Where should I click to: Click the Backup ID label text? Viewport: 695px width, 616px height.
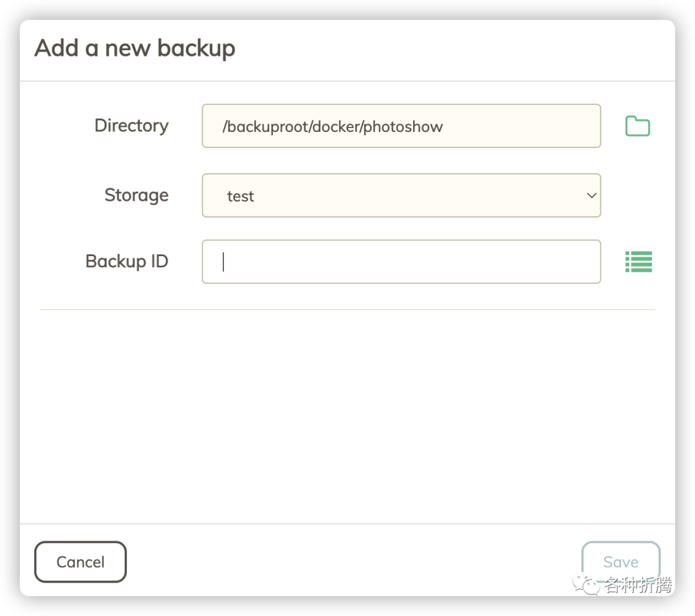pyautogui.click(x=127, y=261)
